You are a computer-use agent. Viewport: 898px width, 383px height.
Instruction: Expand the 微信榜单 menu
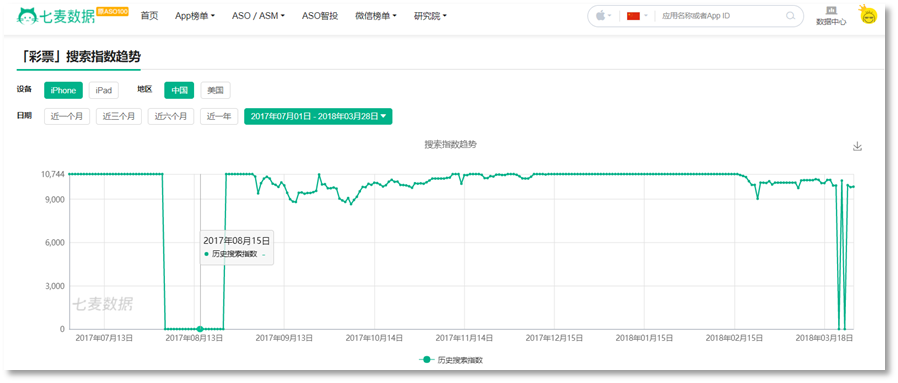(x=376, y=16)
